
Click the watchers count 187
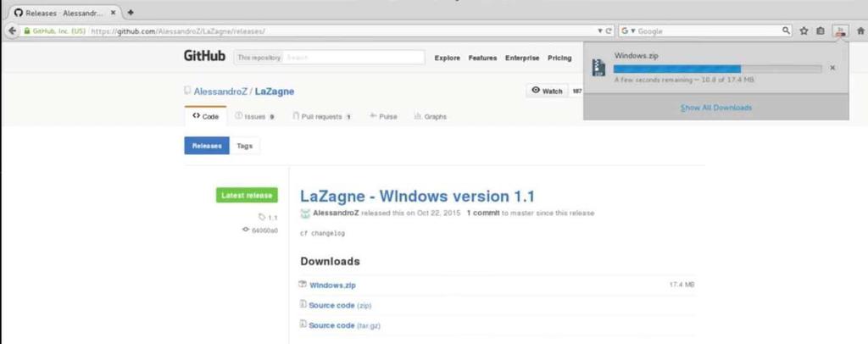click(x=576, y=92)
